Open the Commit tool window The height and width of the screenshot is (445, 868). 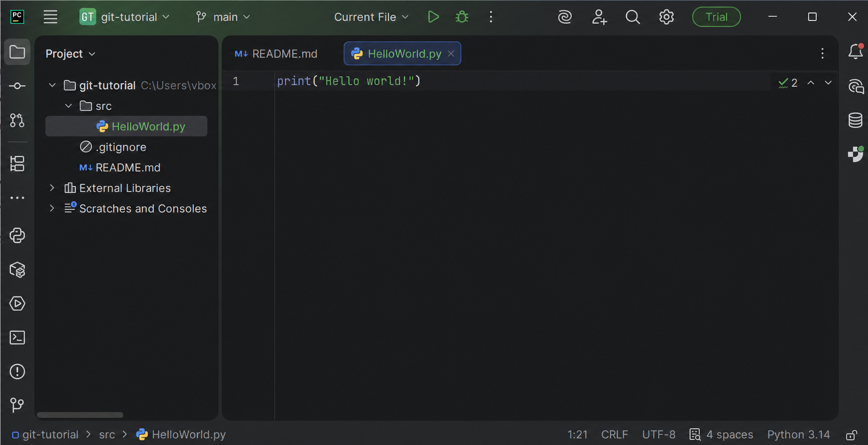pos(17,86)
